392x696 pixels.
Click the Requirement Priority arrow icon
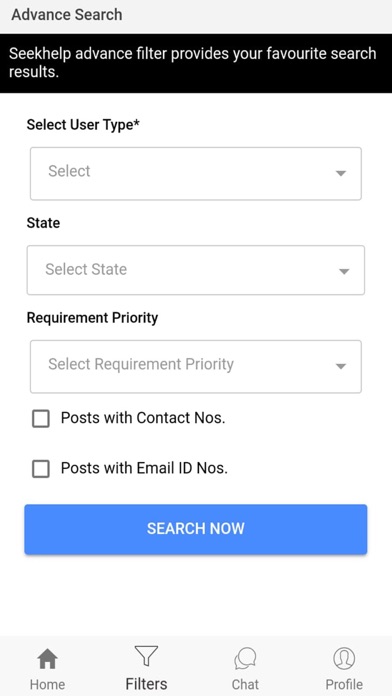point(341,366)
